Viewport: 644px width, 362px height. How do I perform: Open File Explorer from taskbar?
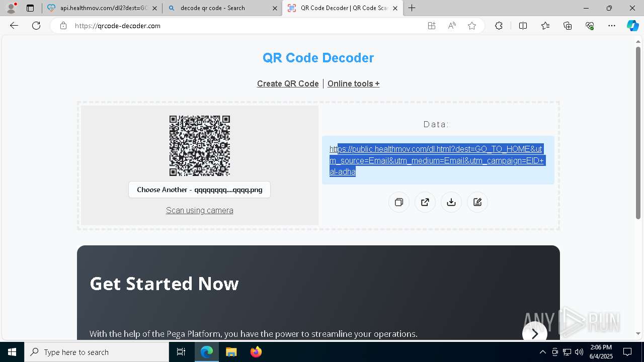pos(231,352)
